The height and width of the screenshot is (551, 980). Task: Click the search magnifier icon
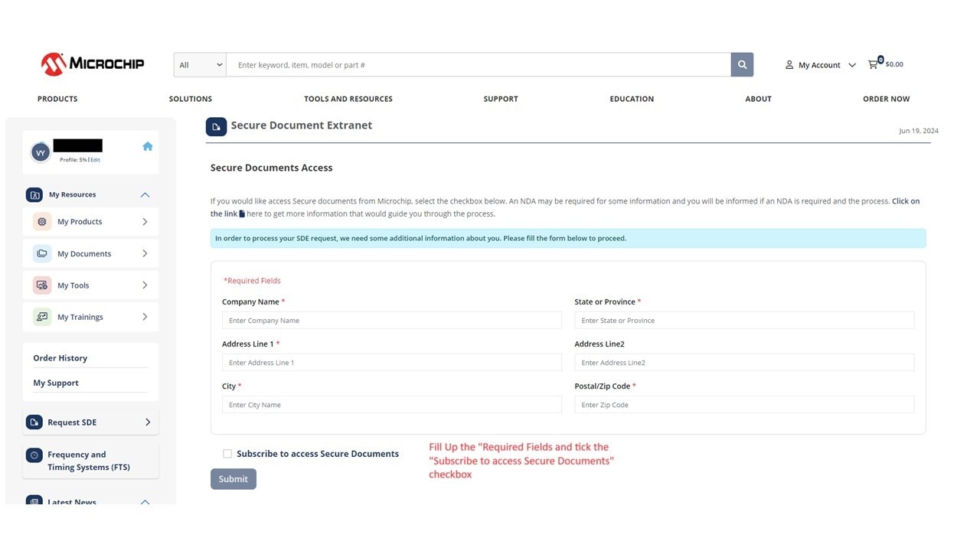[x=741, y=64]
